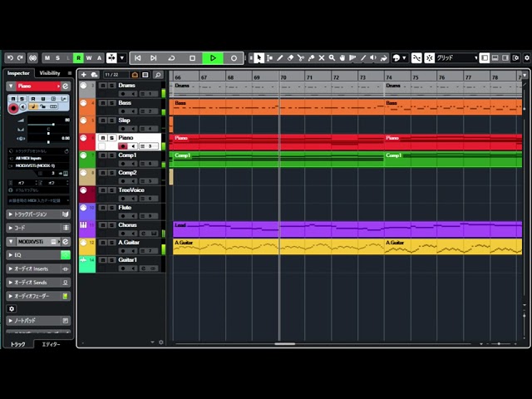Select the Hand tool in the toolbar

click(342, 58)
